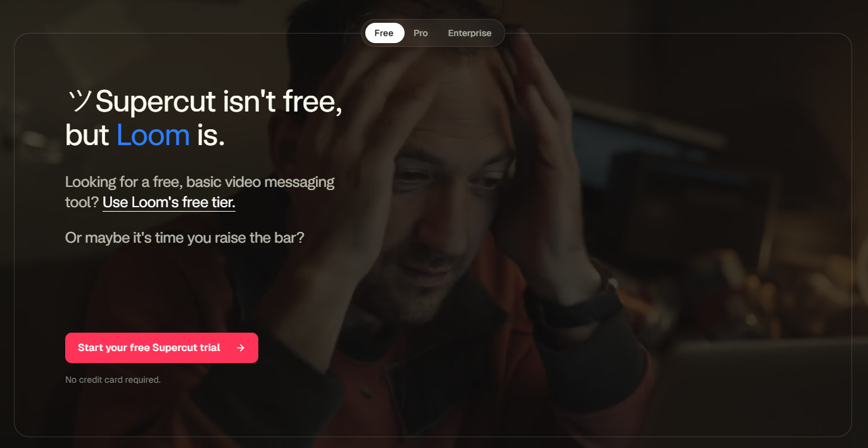
Task: Open the Enterprise plan tab
Action: click(470, 33)
